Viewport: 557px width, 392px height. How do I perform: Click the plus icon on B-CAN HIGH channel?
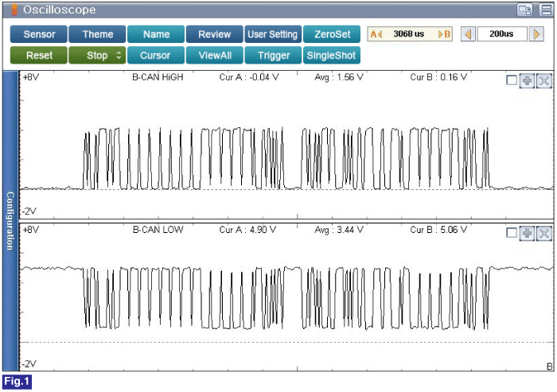[x=527, y=80]
